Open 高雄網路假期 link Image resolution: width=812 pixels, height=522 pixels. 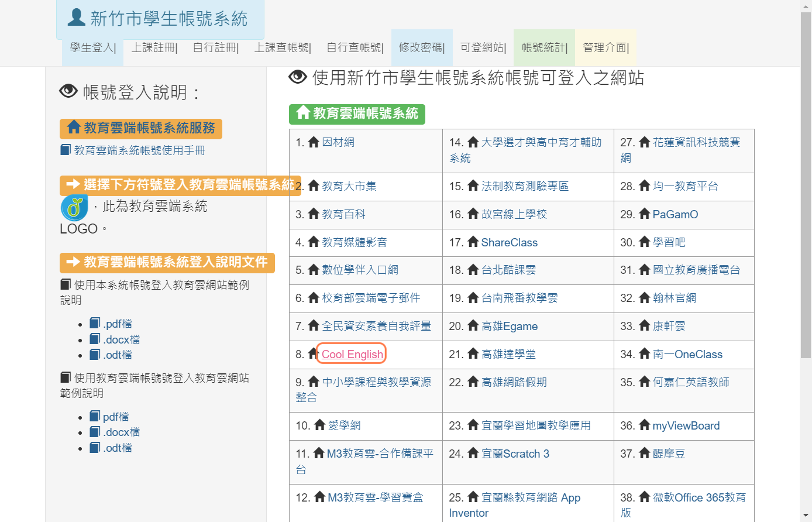(x=514, y=382)
